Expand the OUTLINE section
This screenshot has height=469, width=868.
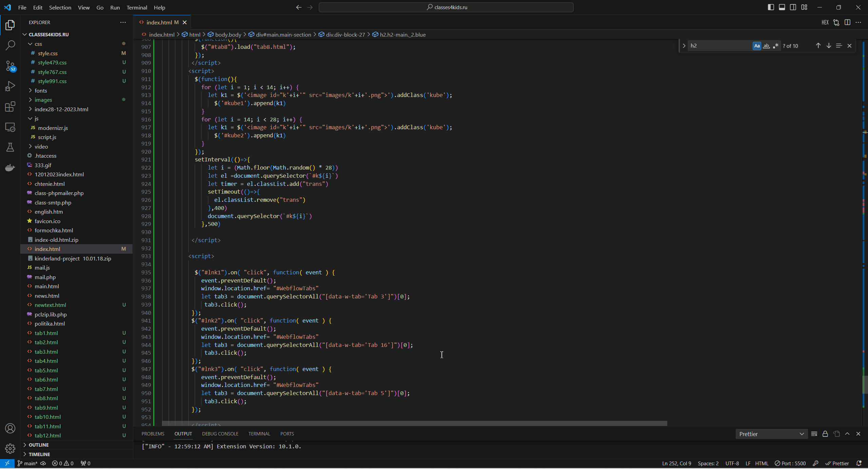point(39,445)
